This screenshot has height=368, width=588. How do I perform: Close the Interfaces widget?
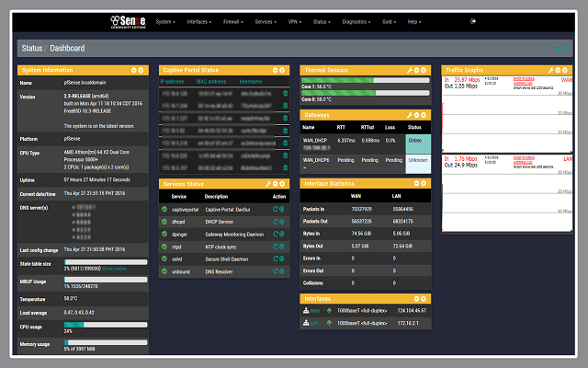pos(425,299)
